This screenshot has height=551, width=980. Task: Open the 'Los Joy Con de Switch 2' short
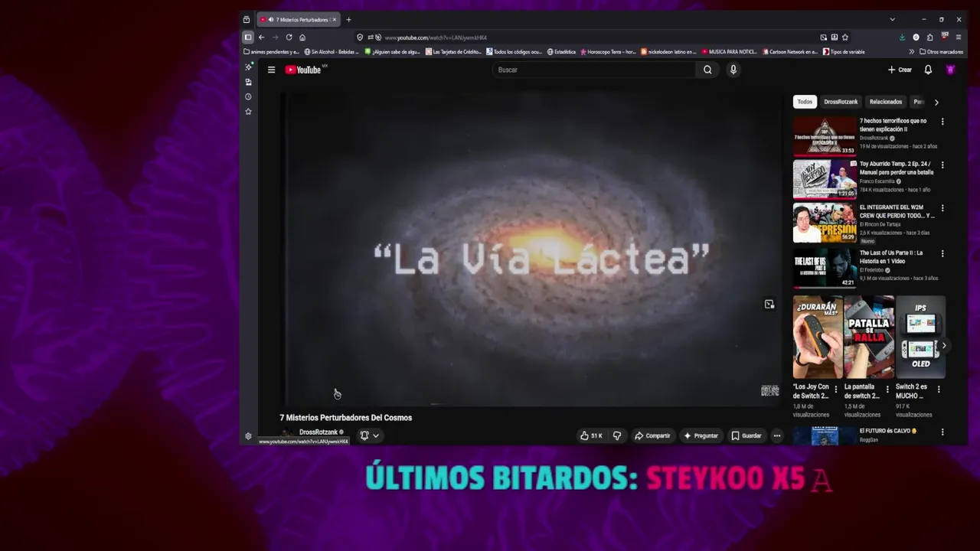(x=818, y=337)
